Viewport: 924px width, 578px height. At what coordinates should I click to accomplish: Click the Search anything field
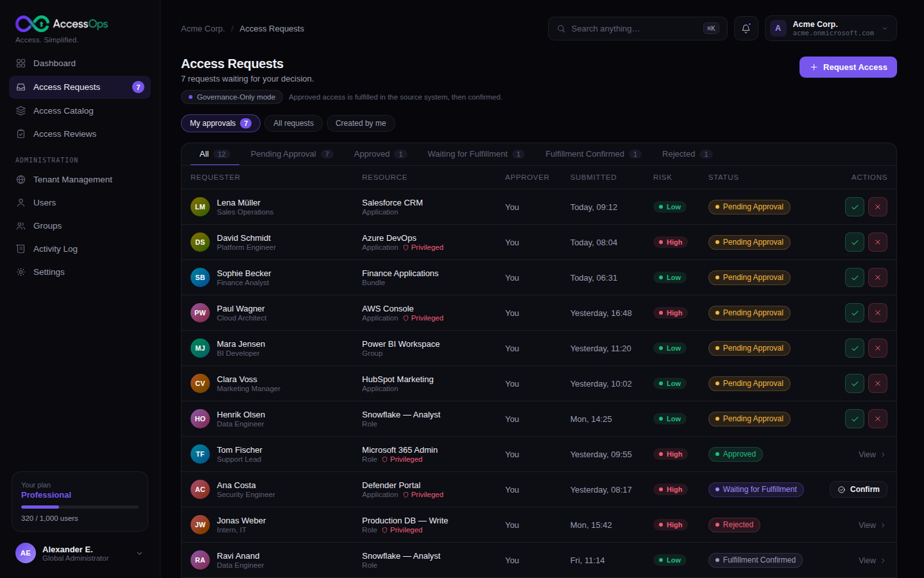pos(638,28)
